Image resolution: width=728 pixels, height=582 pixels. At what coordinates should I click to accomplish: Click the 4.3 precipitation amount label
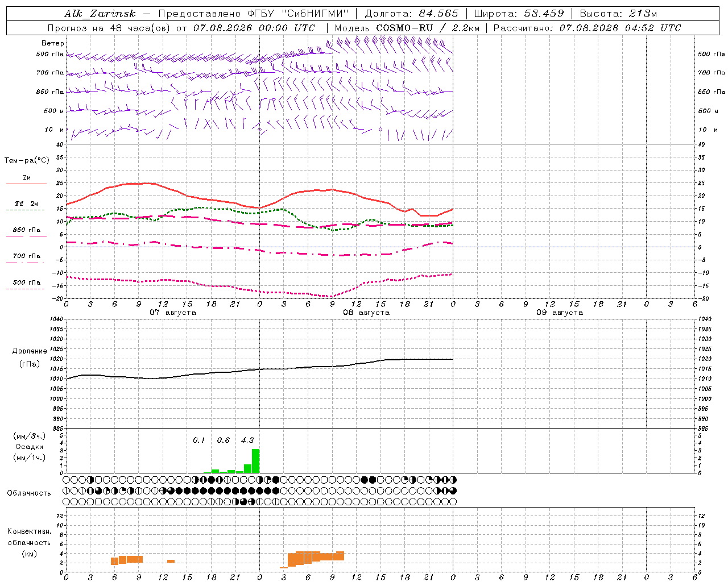point(247,440)
